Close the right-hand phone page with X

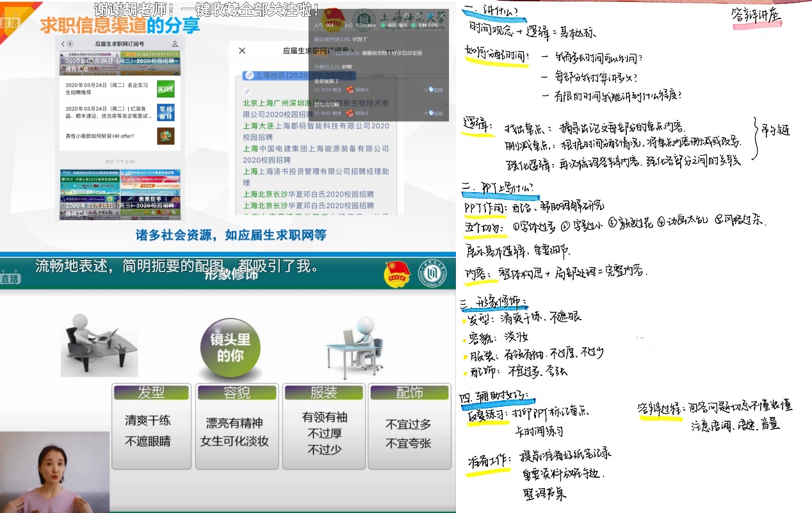(241, 51)
